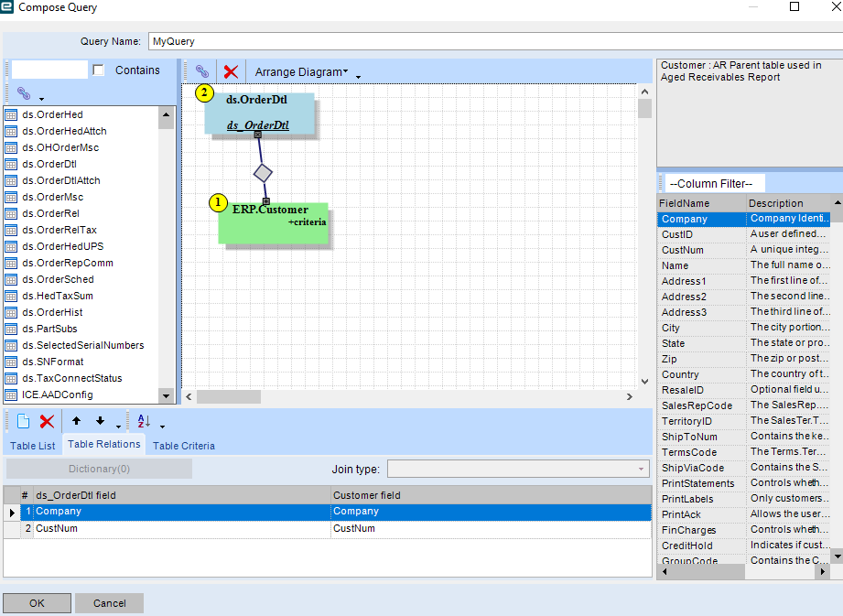Click the row selector arrow of relation row 1

tap(12, 513)
